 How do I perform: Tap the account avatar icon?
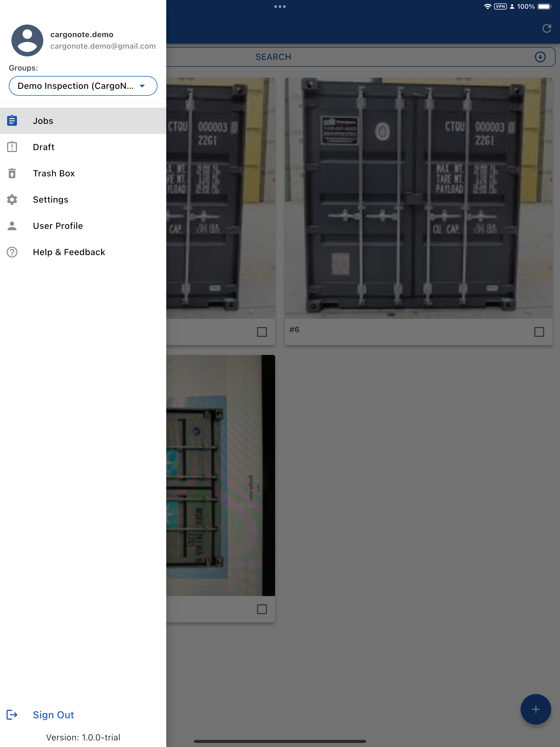click(27, 40)
